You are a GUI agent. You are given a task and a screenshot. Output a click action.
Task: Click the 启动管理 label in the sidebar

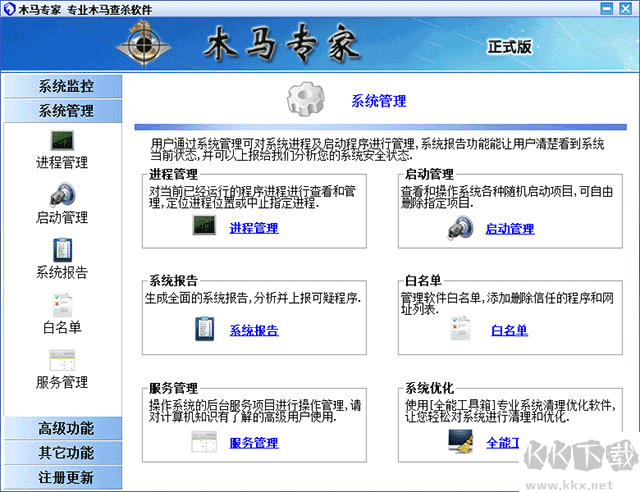coord(62,217)
